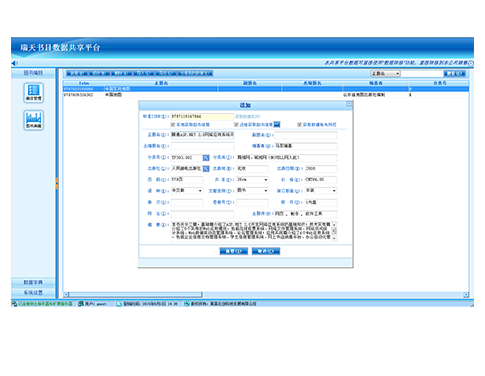The image size is (485, 376).
Task: Click the 分类号 input showing TP393.092
Action: point(187,157)
